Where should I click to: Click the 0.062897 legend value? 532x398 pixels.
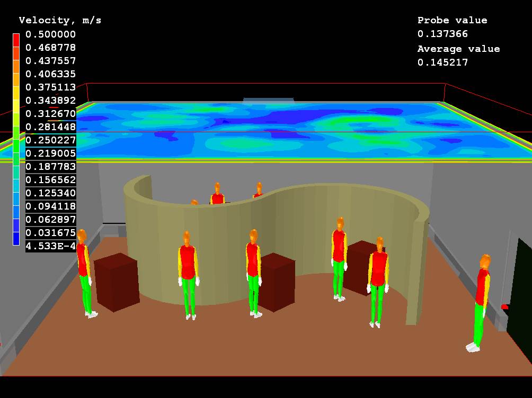click(50, 219)
